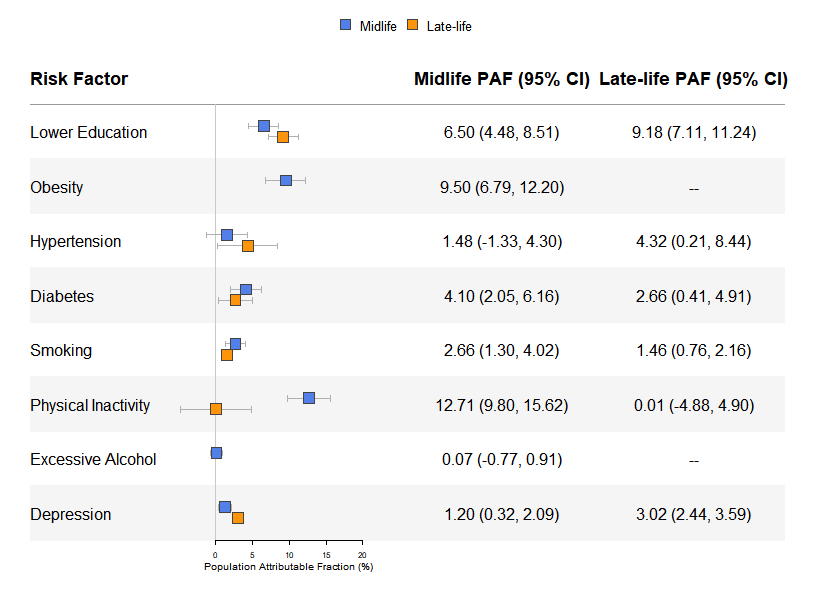Viewport: 815px width, 600px height.
Task: Select the Lower Education late-life orange marker
Action: [283, 137]
